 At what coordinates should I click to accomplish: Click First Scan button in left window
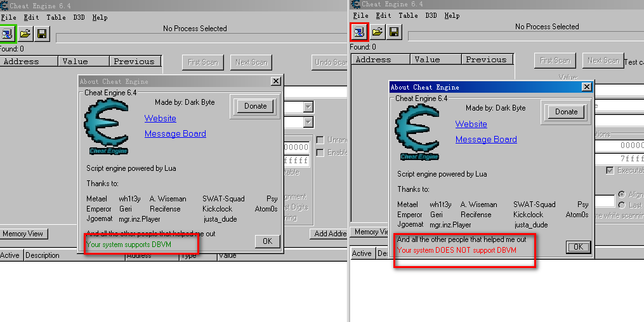tap(203, 62)
